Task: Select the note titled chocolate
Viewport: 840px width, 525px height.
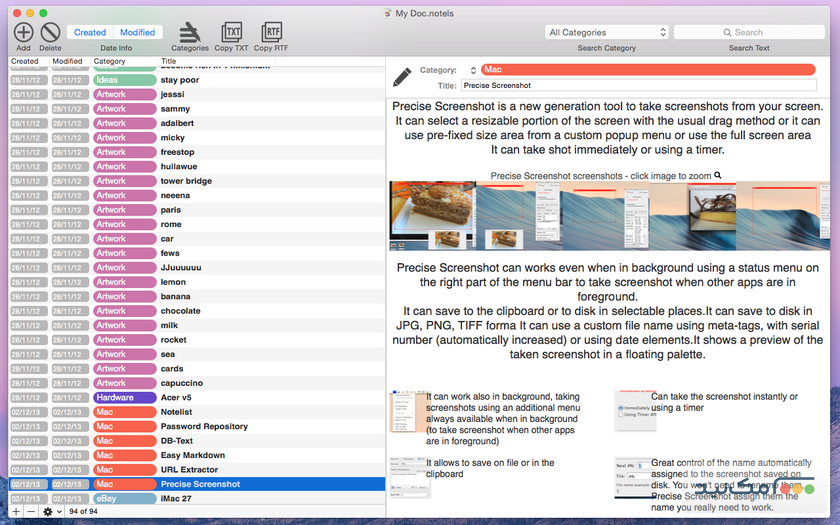Action: 197,311
